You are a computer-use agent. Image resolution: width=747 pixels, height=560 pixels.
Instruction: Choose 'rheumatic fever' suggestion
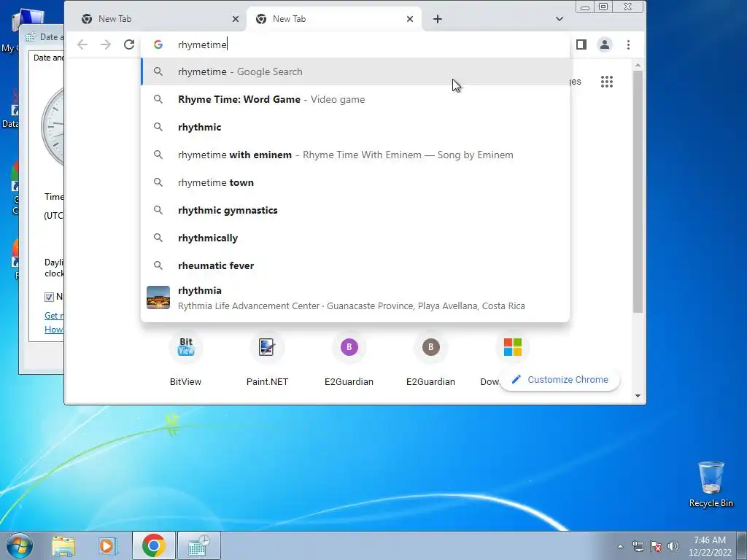[355, 265]
